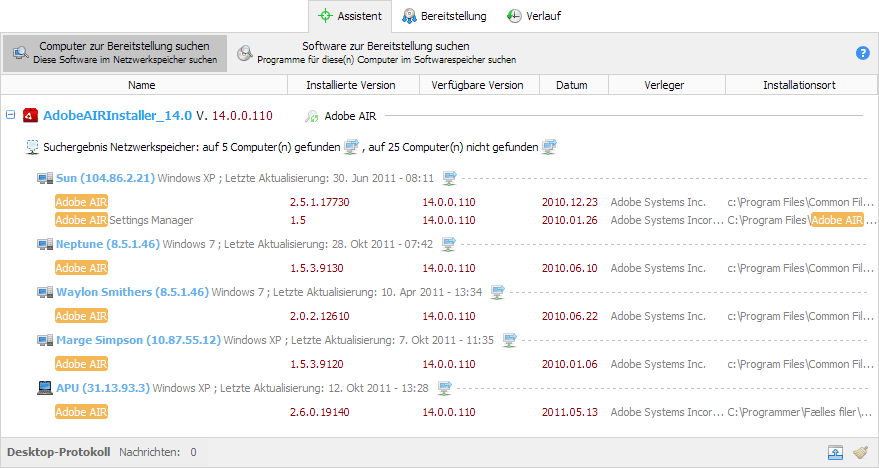Click the computers-not-found icon in search result line

click(549, 147)
